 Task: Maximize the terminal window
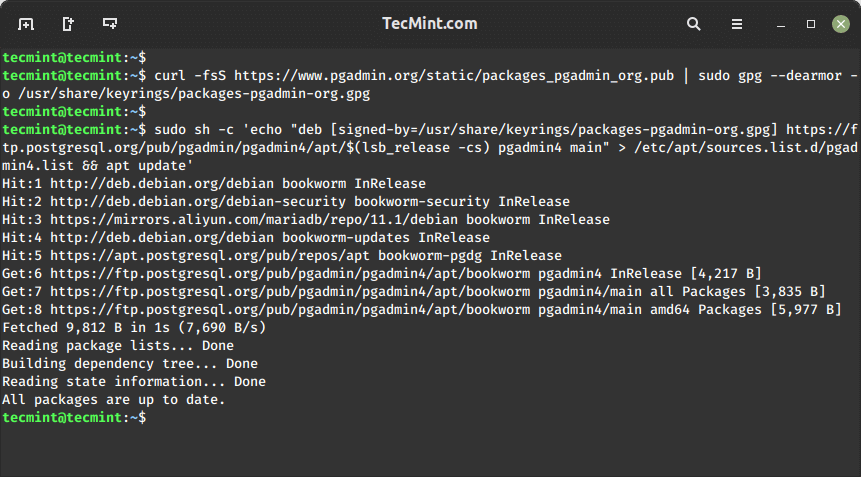(x=810, y=24)
